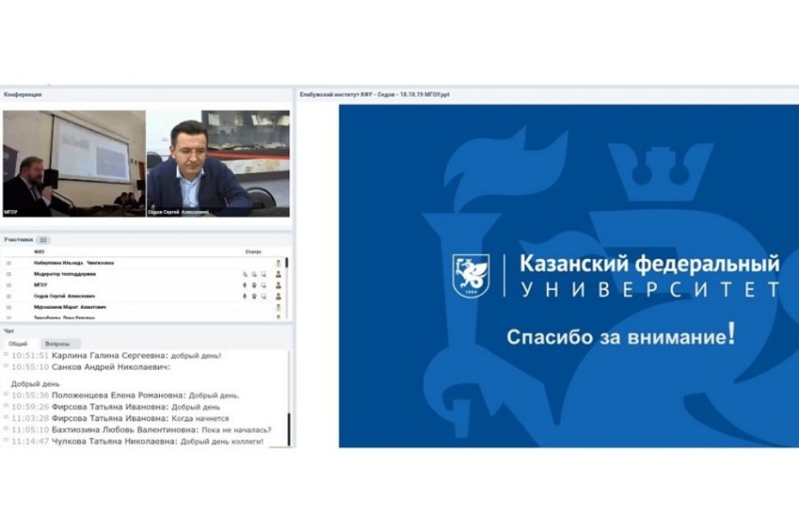Click the microphone icon in the МГОУ row
Viewport: 799px width, 532px height.
(x=245, y=285)
